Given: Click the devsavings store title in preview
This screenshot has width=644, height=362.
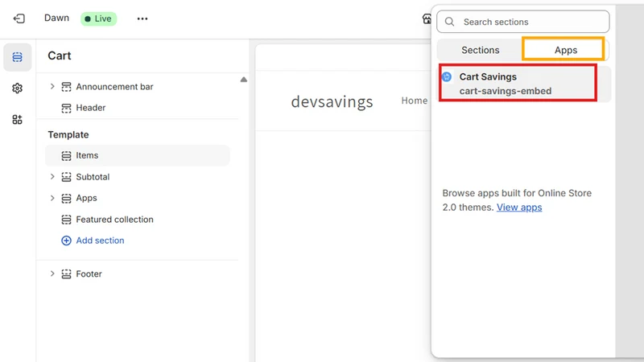Looking at the screenshot, I should [x=332, y=102].
